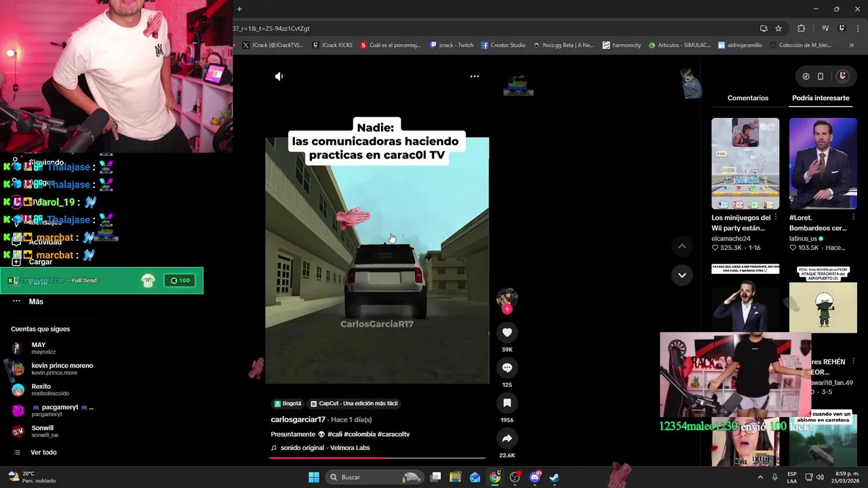Screen dimensions: 868x488
Task: Click the browser address bar URL
Action: pyautogui.click(x=271, y=28)
